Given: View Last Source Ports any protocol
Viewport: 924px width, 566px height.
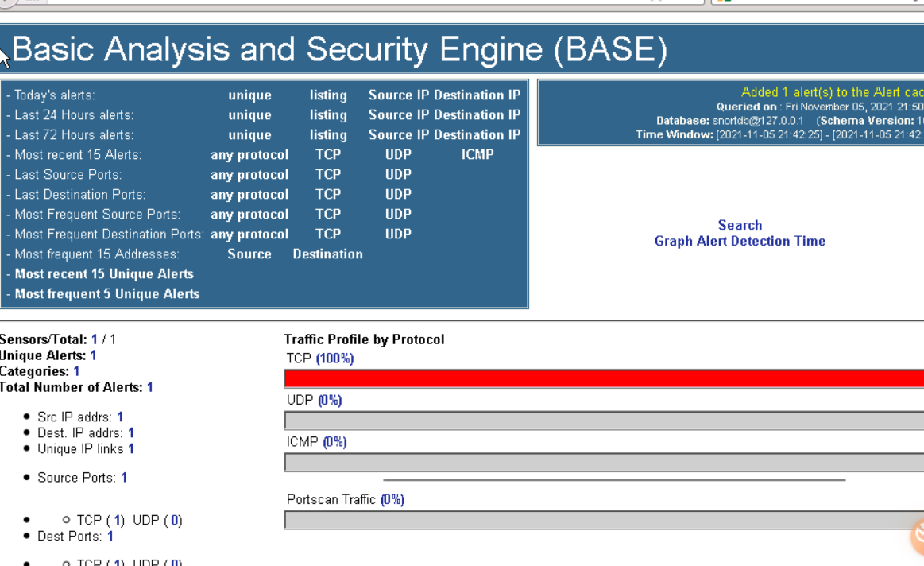Looking at the screenshot, I should point(249,175).
